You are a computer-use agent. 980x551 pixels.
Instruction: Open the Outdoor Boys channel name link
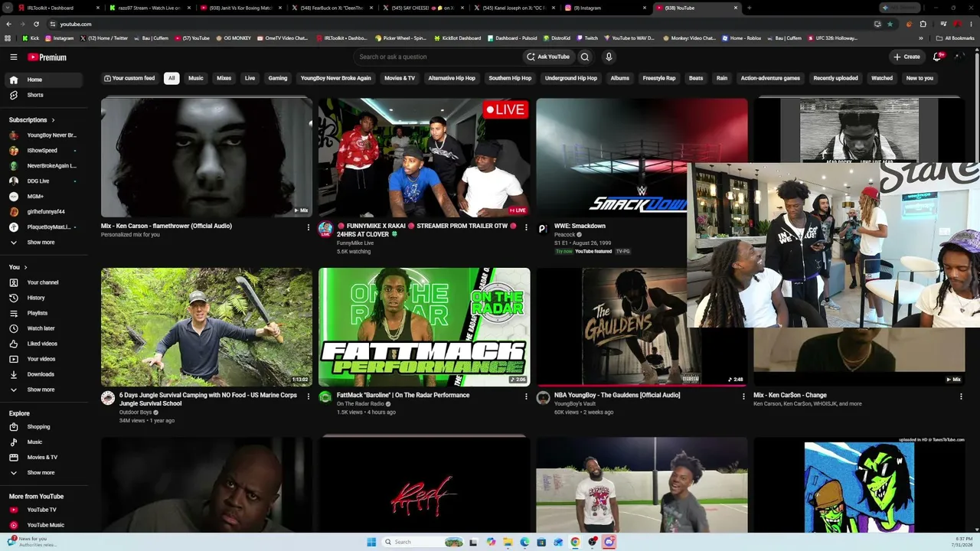(136, 412)
